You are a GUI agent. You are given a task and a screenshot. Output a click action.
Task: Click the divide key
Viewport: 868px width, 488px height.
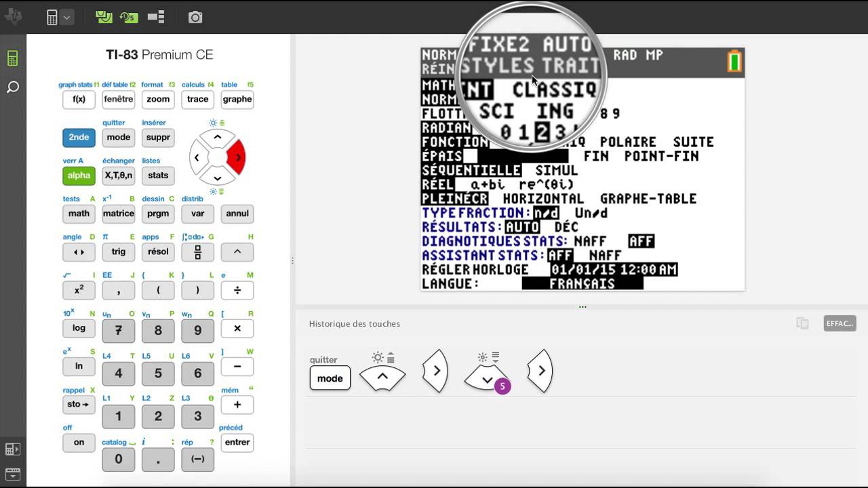coord(237,290)
